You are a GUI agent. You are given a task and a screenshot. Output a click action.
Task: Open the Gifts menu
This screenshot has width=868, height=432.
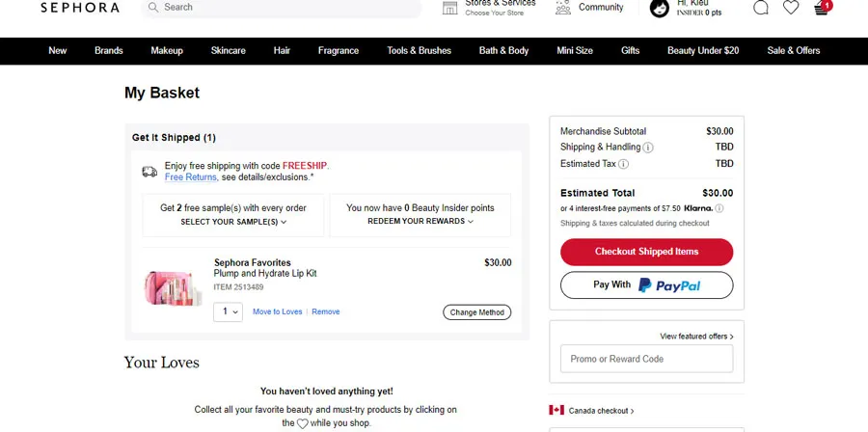click(x=630, y=51)
